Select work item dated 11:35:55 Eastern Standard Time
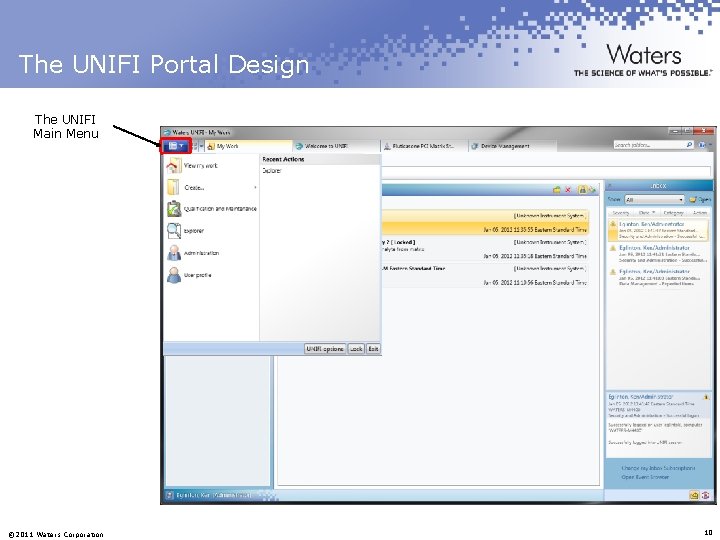This screenshot has width=720, height=540. pyautogui.click(x=484, y=223)
